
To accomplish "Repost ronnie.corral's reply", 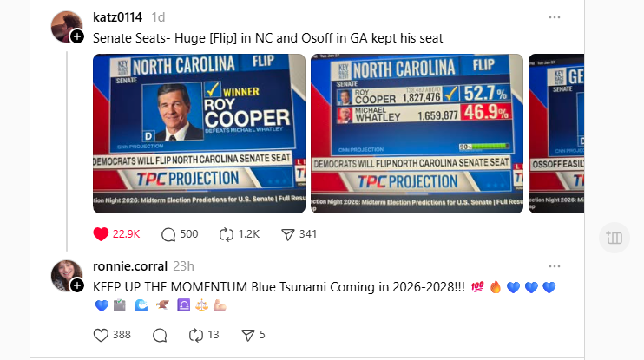I will (x=196, y=335).
